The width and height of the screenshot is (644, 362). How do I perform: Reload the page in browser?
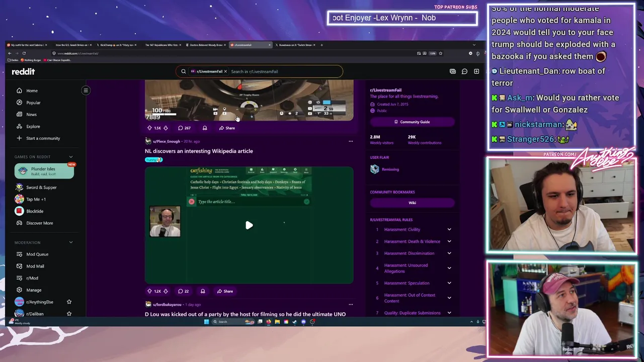tap(24, 53)
